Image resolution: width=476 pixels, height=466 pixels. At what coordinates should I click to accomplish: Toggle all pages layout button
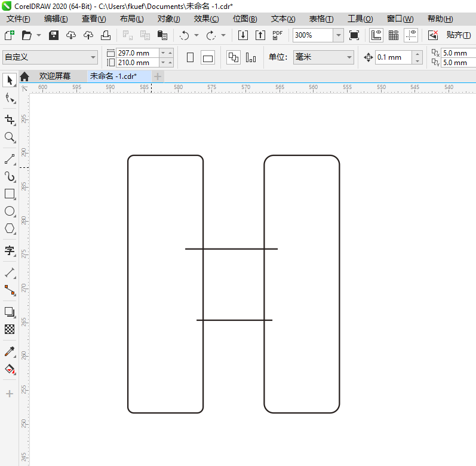[x=234, y=57]
